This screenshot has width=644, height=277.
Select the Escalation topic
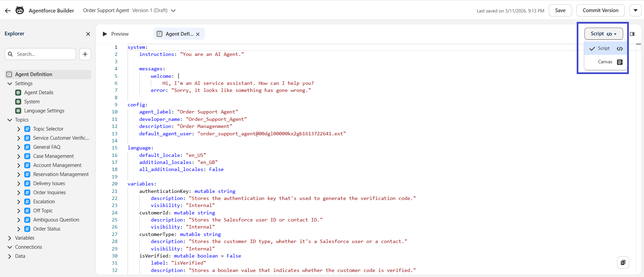[44, 202]
